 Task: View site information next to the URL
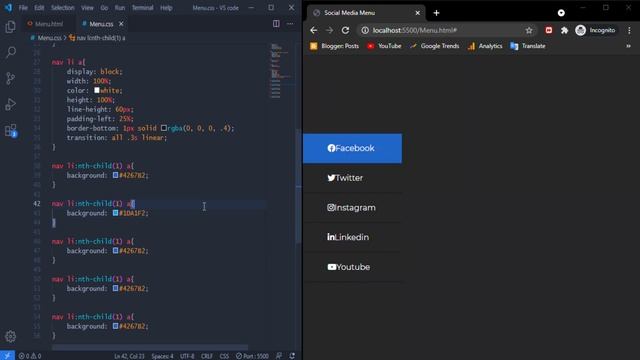(365, 30)
